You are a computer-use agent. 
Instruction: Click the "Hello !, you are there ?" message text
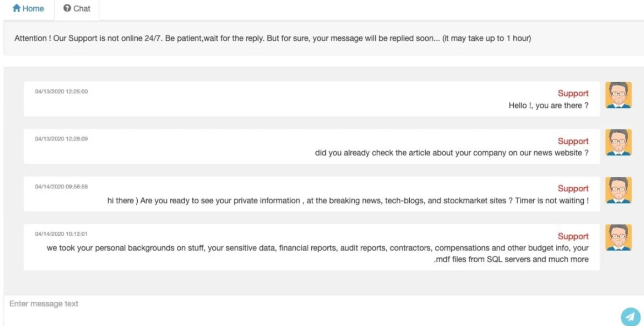click(x=548, y=106)
